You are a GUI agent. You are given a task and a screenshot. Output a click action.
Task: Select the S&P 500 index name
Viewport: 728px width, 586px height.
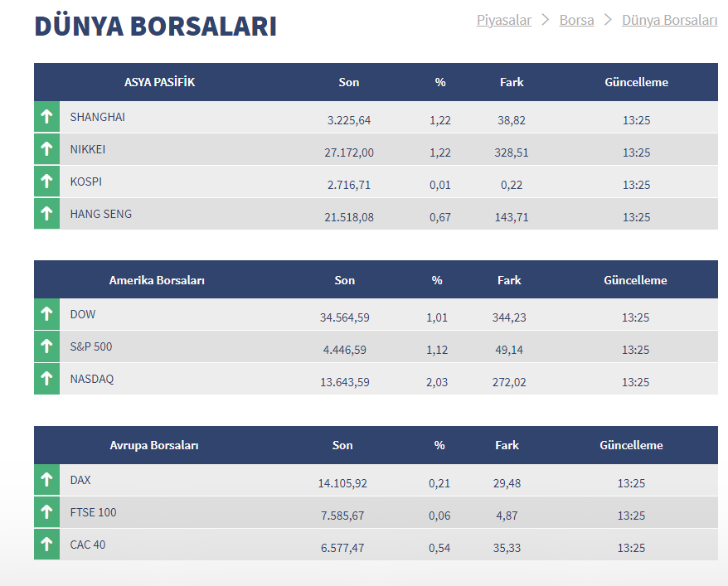click(x=91, y=346)
